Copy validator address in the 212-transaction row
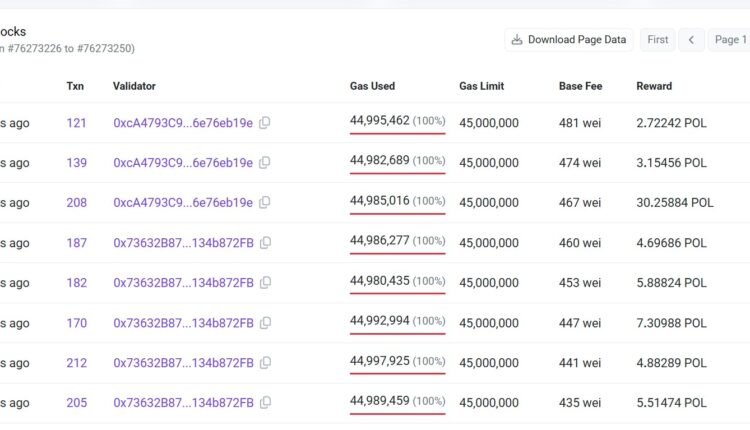The height and width of the screenshot is (430, 750). (x=266, y=363)
